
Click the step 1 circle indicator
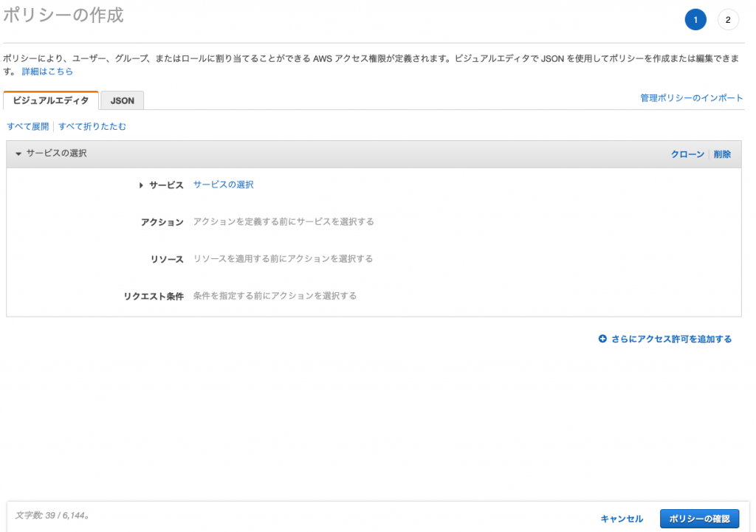click(695, 20)
